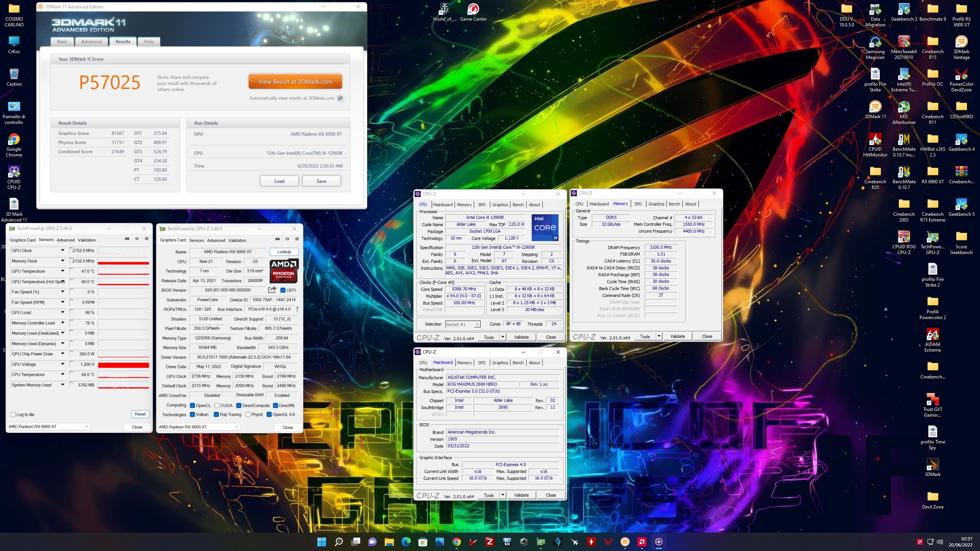This screenshot has height=551, width=980.
Task: Open Tools dropdown arrow in CPU-Z Memory window
Action: click(659, 336)
